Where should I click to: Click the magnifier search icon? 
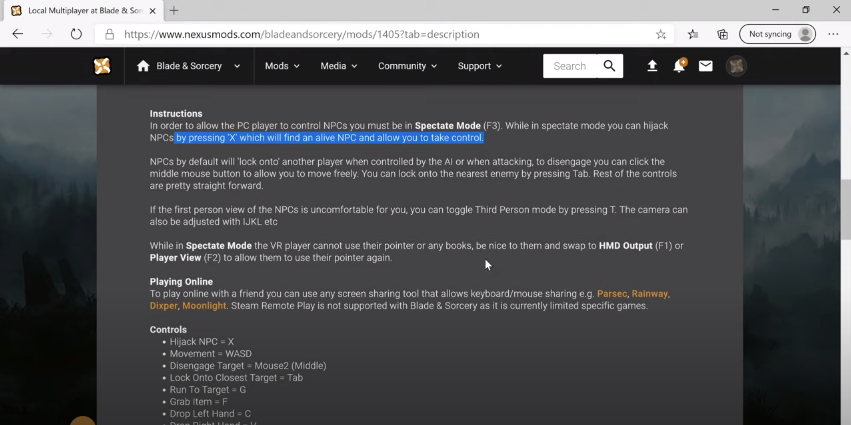tap(609, 66)
